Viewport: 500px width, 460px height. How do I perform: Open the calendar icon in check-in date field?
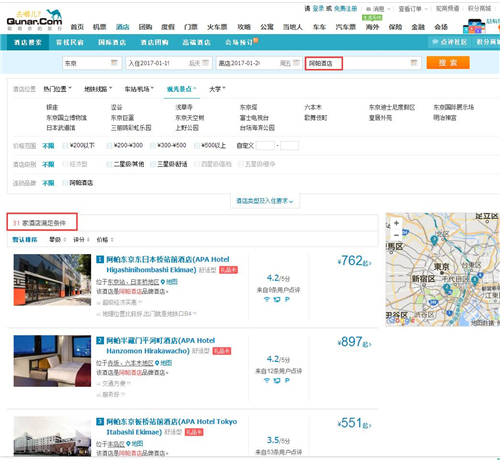point(206,63)
